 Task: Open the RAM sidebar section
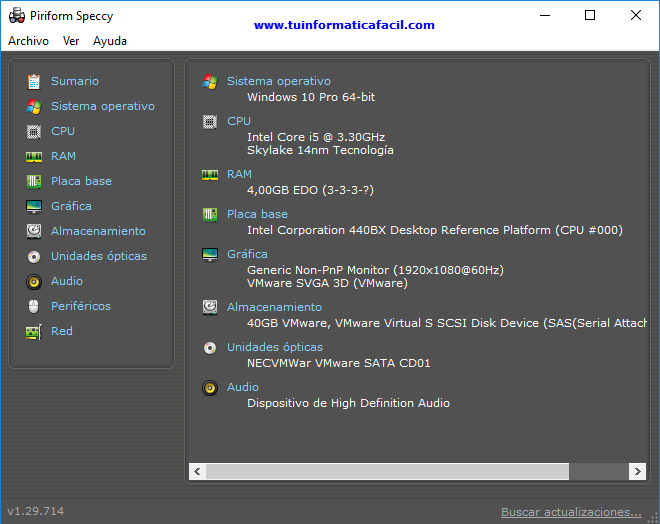[x=63, y=156]
